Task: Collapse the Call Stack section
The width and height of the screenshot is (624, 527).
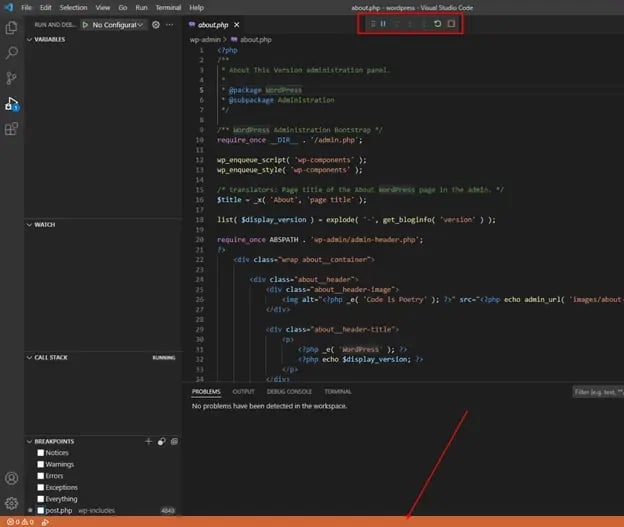Action: (x=54, y=357)
